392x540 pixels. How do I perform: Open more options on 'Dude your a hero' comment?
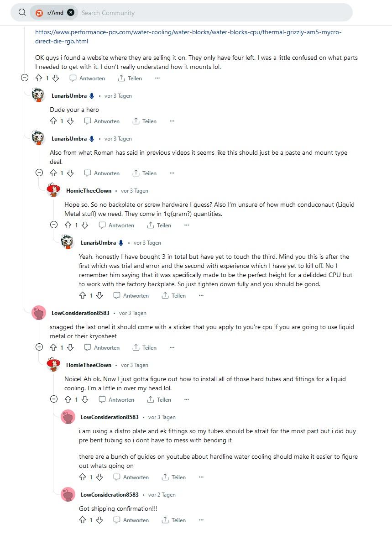click(172, 121)
